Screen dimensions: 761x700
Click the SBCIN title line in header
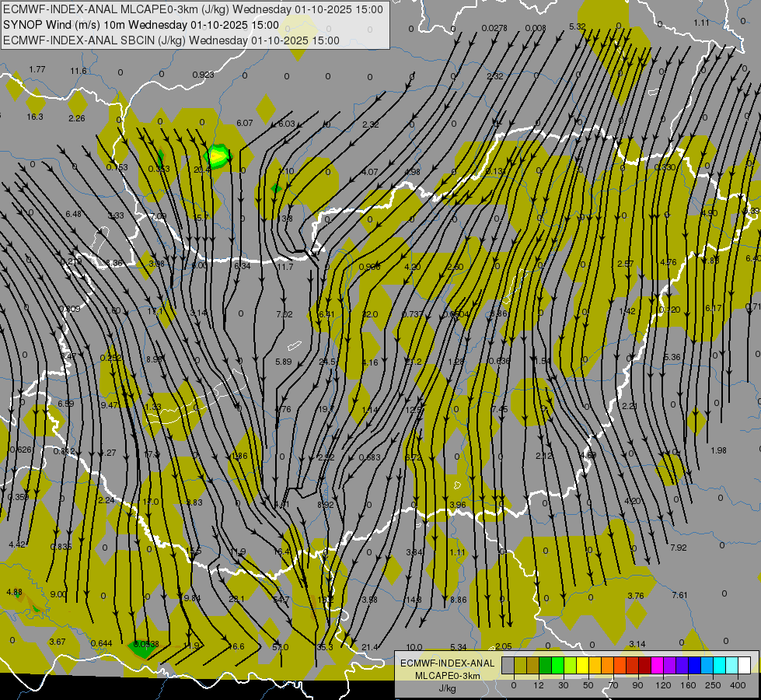pos(172,40)
